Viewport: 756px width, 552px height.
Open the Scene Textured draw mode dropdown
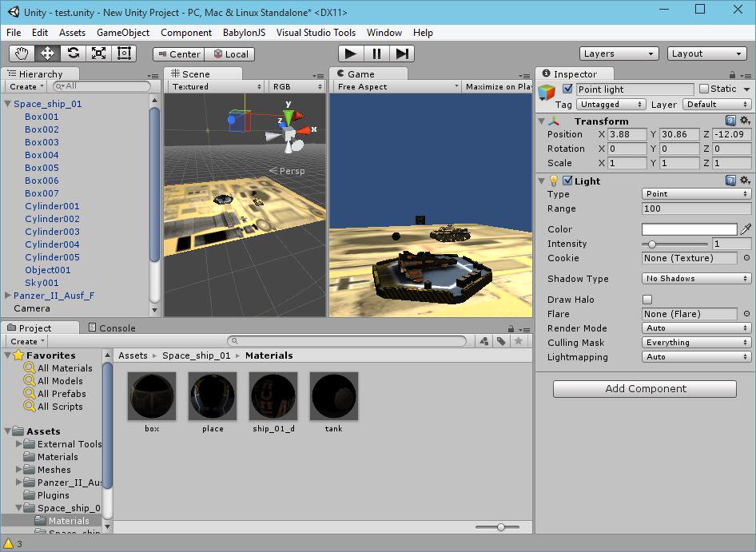217,87
